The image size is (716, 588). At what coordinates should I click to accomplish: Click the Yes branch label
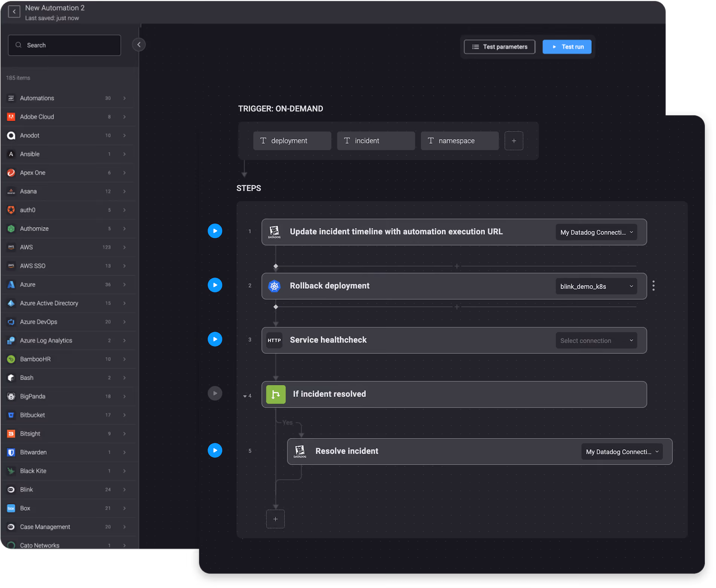pos(288,423)
